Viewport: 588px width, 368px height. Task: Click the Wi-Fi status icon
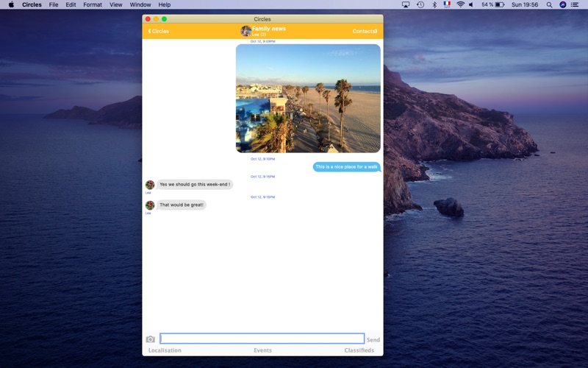point(461,4)
